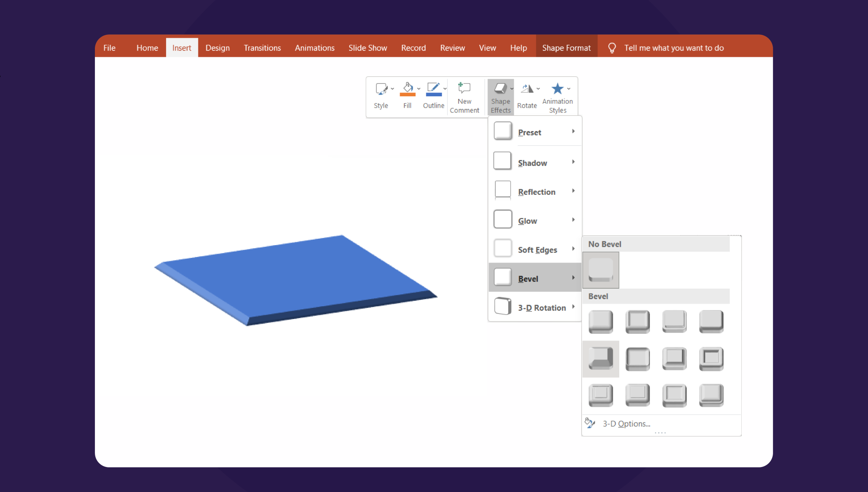
Task: Select the Shape Outline pen icon
Action: click(433, 88)
